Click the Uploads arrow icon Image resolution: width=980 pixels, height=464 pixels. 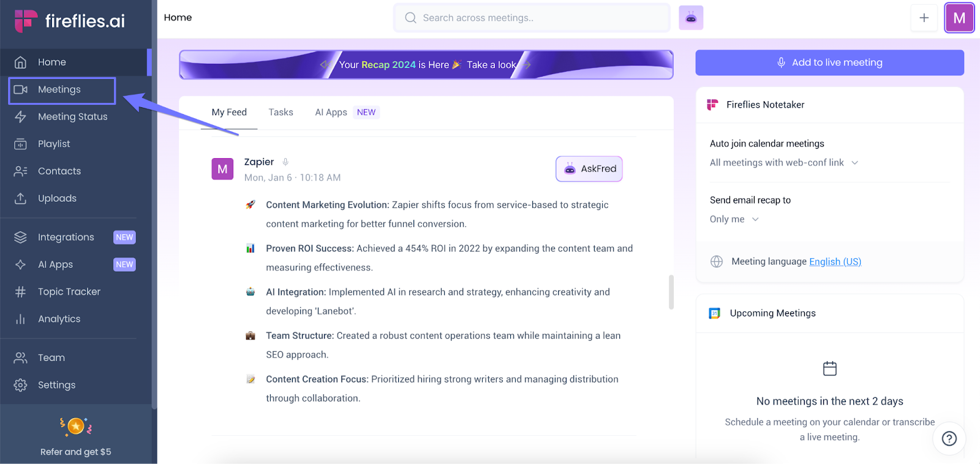(20, 199)
